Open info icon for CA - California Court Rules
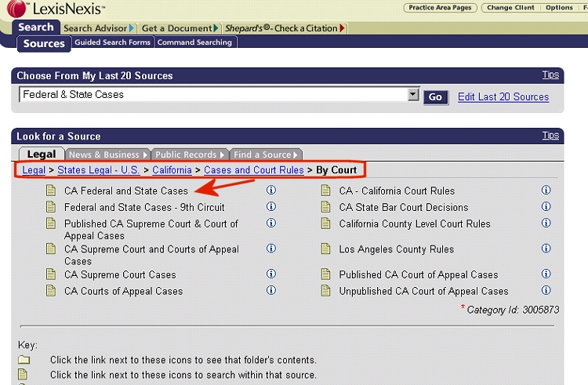The height and width of the screenshot is (385, 588). pos(546,190)
